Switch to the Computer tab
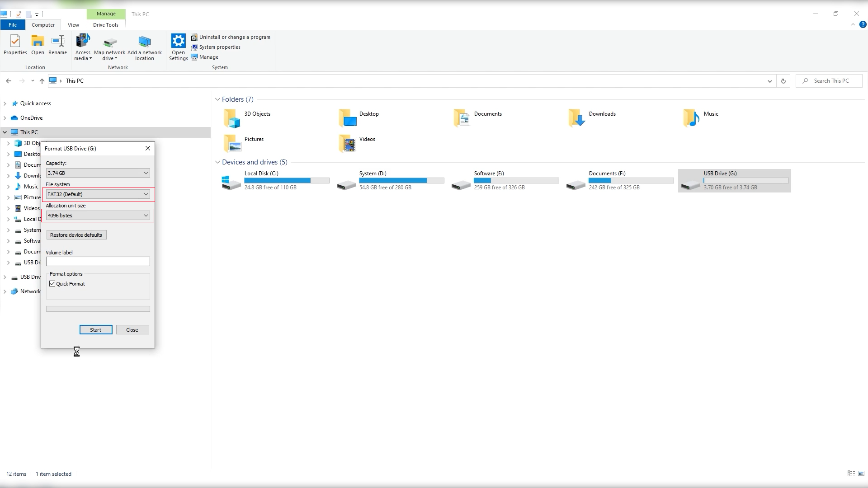 pyautogui.click(x=43, y=25)
